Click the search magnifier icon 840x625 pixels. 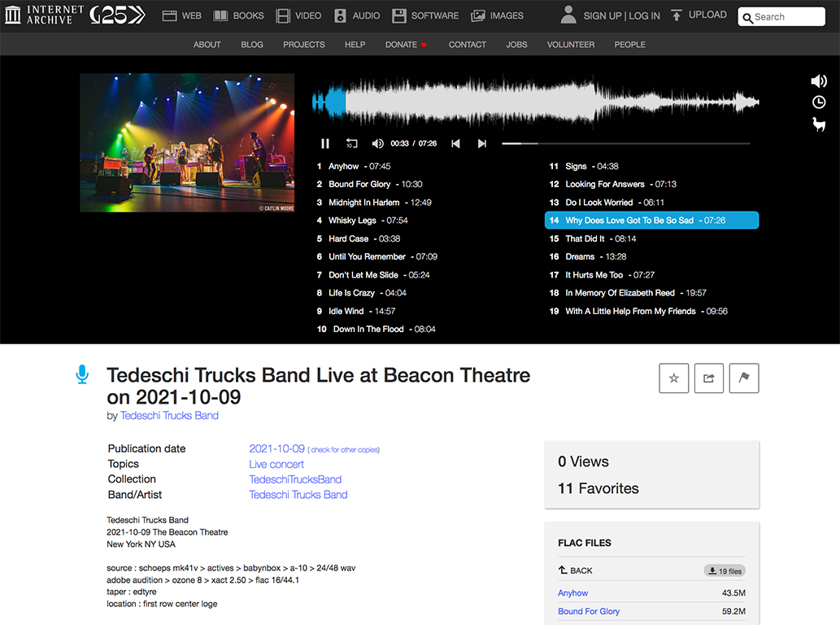coord(748,18)
